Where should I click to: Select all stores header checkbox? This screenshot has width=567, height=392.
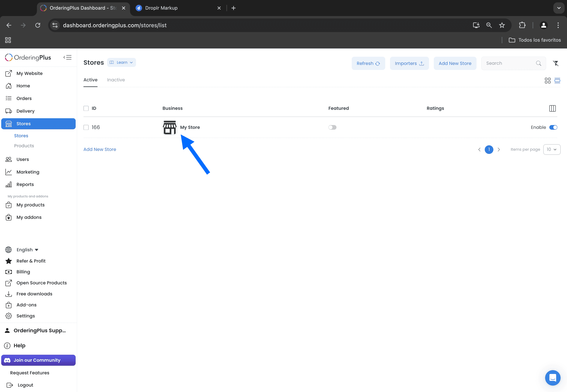pyautogui.click(x=86, y=108)
